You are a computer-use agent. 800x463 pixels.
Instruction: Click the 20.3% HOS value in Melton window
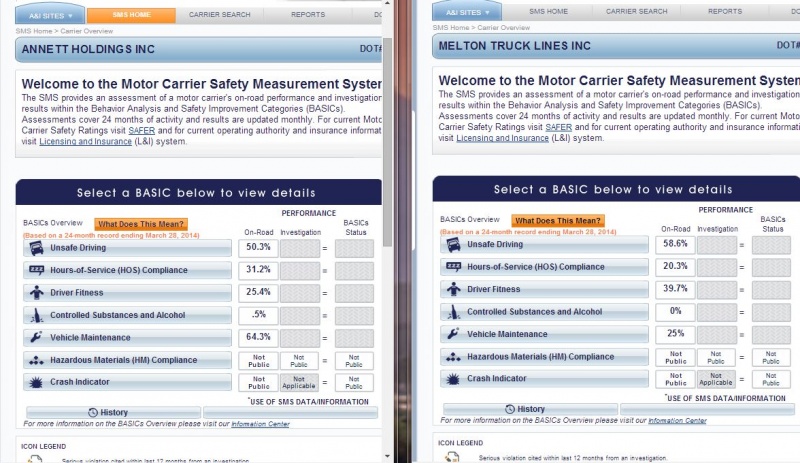coord(675,266)
